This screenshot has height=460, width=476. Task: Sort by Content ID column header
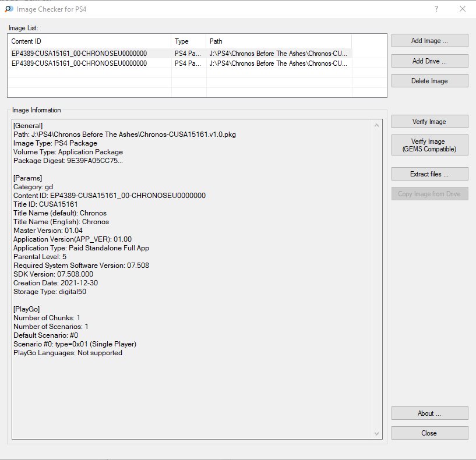pyautogui.click(x=90, y=41)
